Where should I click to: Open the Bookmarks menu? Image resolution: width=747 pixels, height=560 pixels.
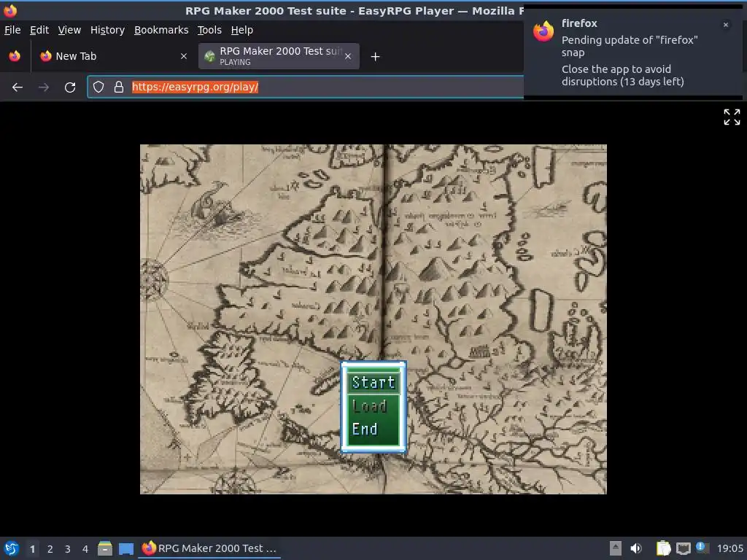[x=161, y=30]
